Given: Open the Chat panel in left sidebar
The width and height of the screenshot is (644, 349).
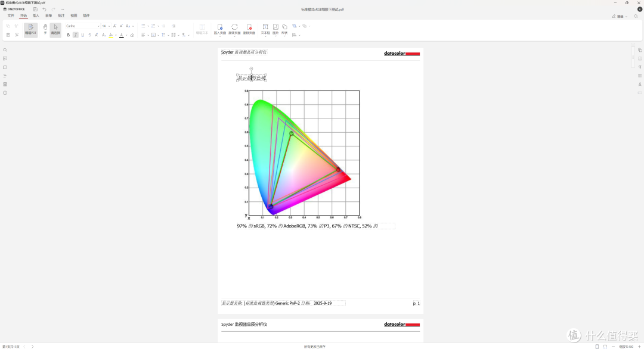Looking at the screenshot, I should [5, 67].
